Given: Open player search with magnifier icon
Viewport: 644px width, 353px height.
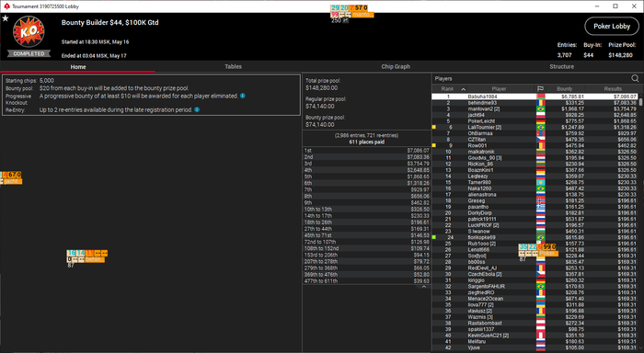Looking at the screenshot, I should point(635,78).
